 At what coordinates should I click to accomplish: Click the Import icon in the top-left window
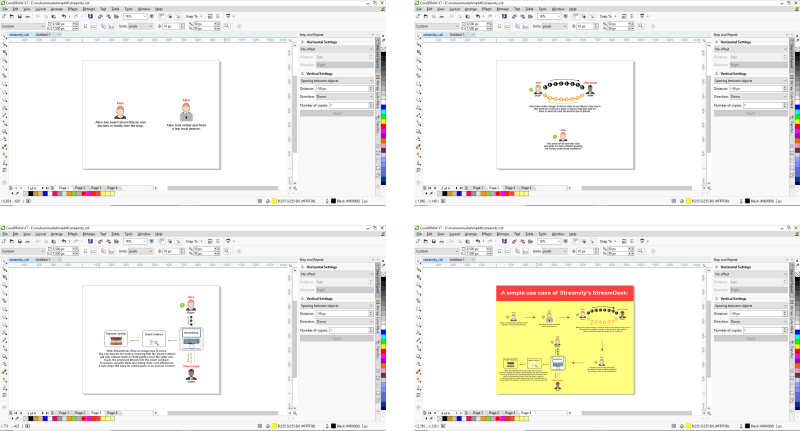point(100,16)
